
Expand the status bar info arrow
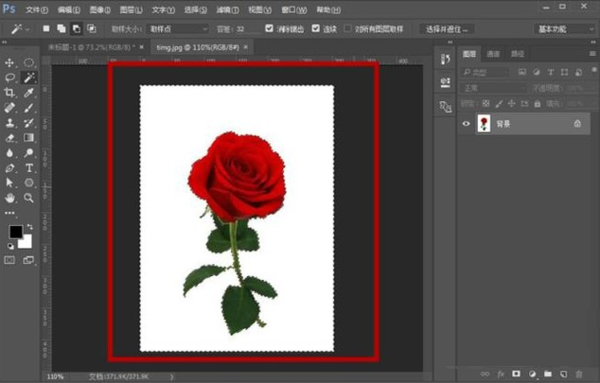(171, 376)
